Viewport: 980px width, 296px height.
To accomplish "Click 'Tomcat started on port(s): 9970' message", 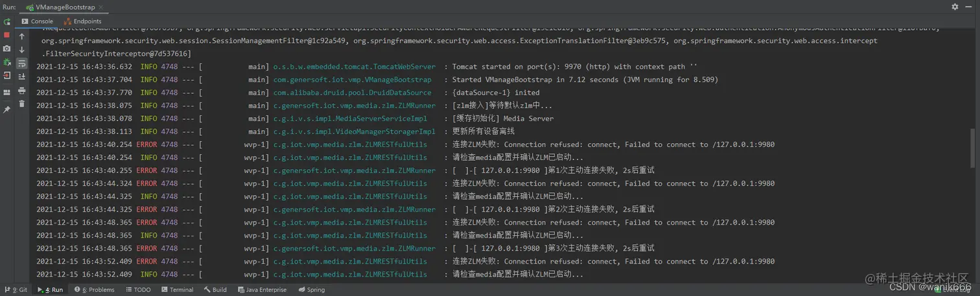I will click(574, 67).
